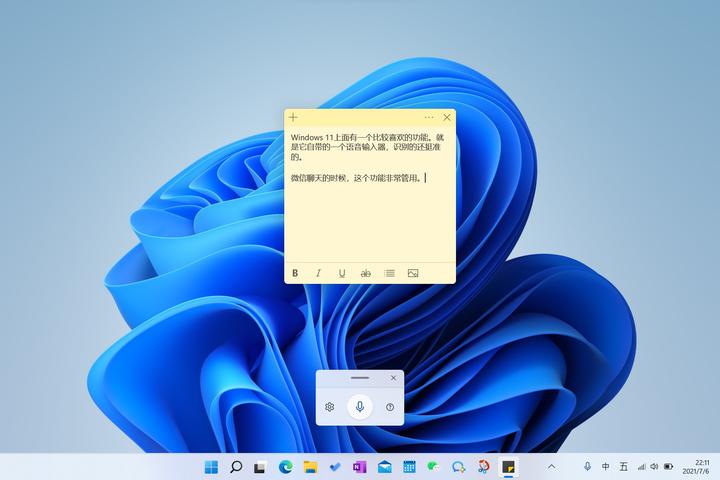Open the red scissors snipping app in taskbar
720x480 pixels.
pos(483,467)
